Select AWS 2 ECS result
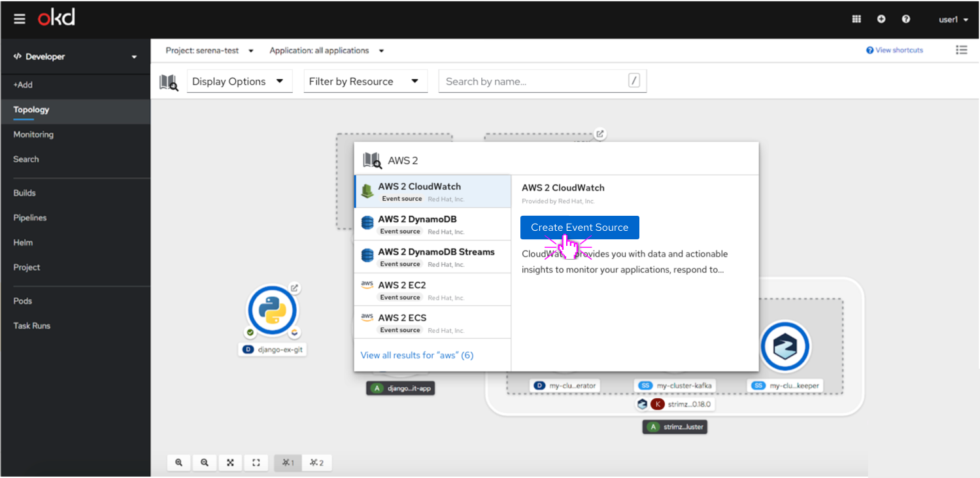Screen dimensions: 980x478 pos(432,322)
